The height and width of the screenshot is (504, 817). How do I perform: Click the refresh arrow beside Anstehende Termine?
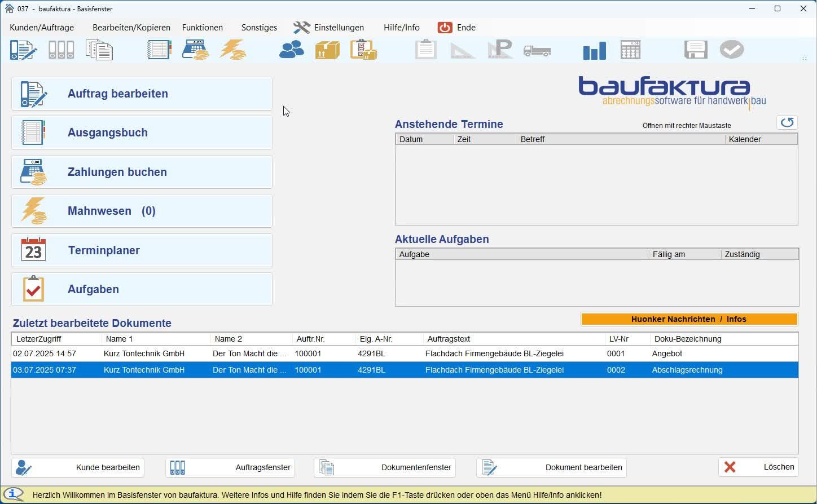tap(787, 122)
